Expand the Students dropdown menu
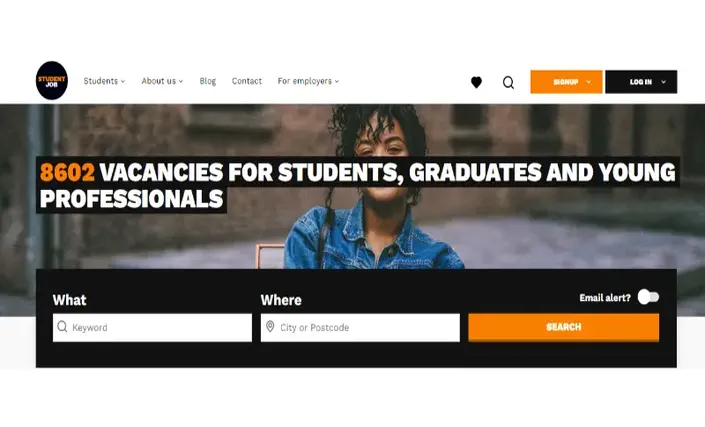This screenshot has width=705, height=427. (x=104, y=81)
